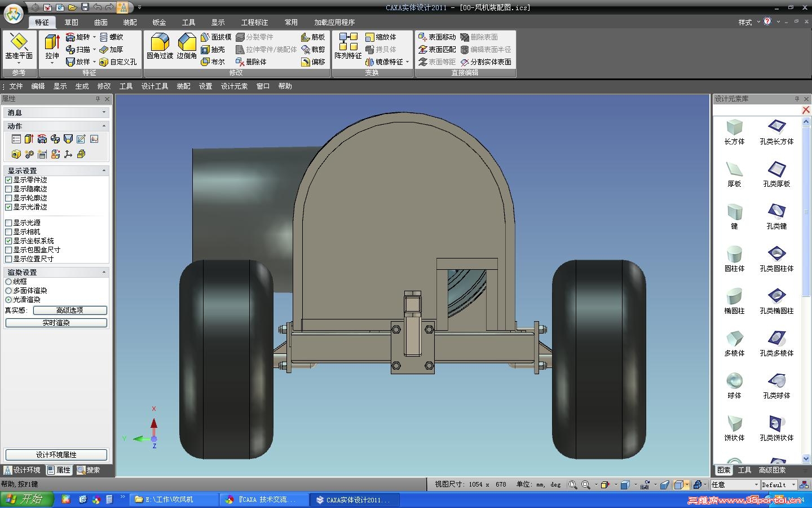Image resolution: width=812 pixels, height=508 pixels.
Task: Select the 线框 wireframe rendering option
Action: [x=8, y=282]
